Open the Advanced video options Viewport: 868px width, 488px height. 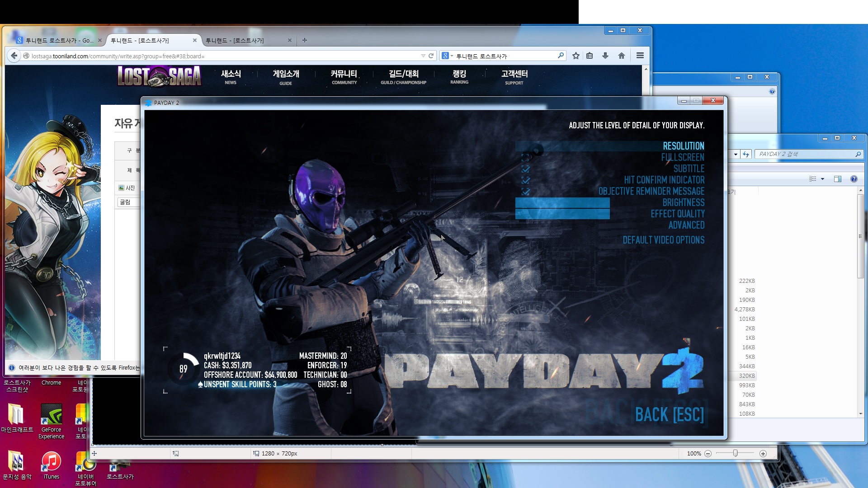pos(686,225)
